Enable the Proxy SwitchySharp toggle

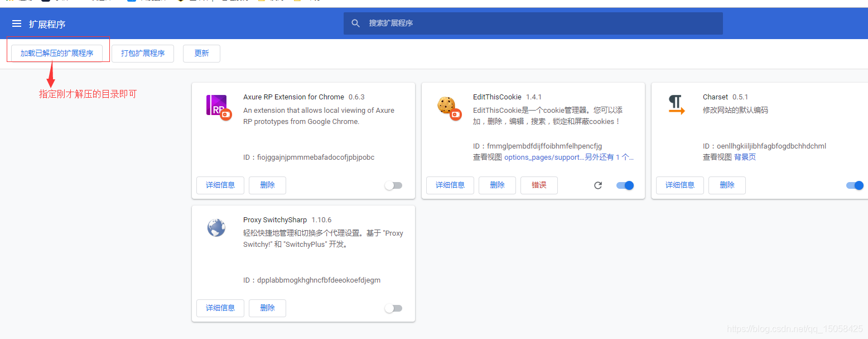[393, 308]
